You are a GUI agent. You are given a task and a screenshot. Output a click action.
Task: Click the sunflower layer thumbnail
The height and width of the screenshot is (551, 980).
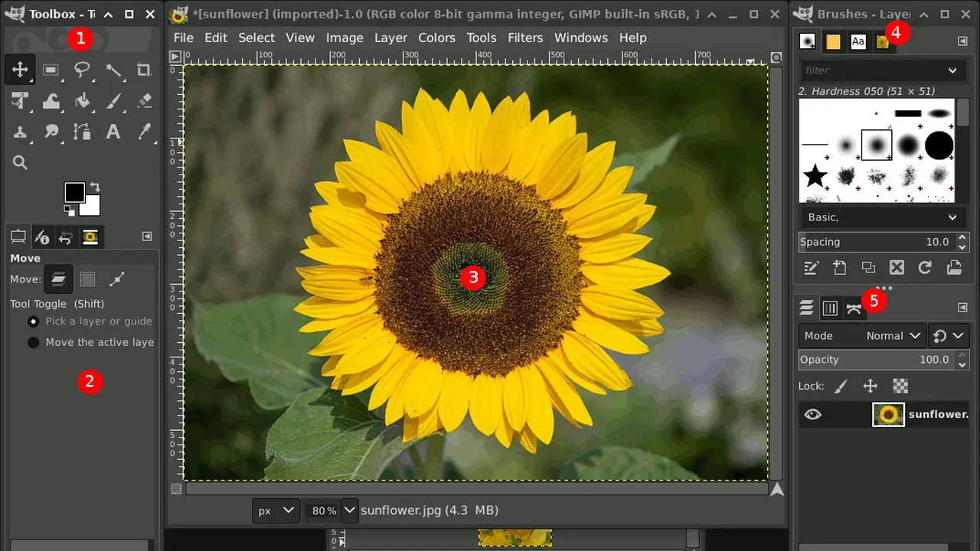pos(888,414)
